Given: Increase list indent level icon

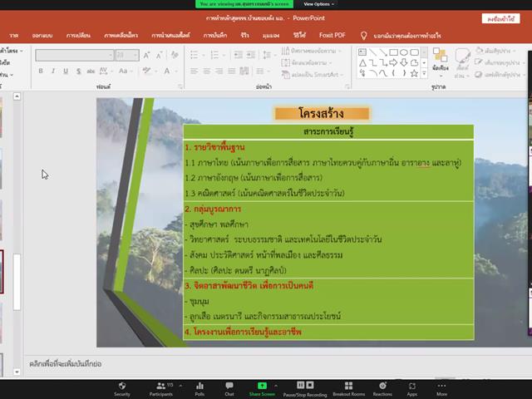Looking at the screenshot, I should coord(251,55).
